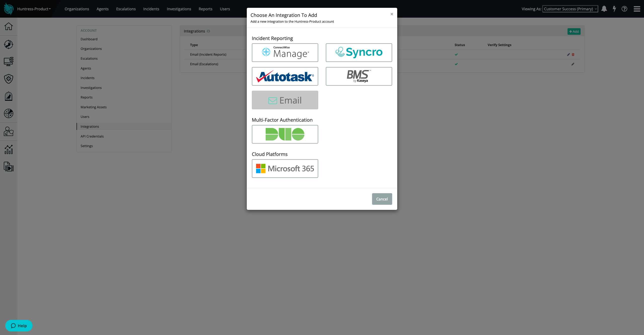Open the radar globe sidebar icon
644x335 pixels.
click(9, 113)
